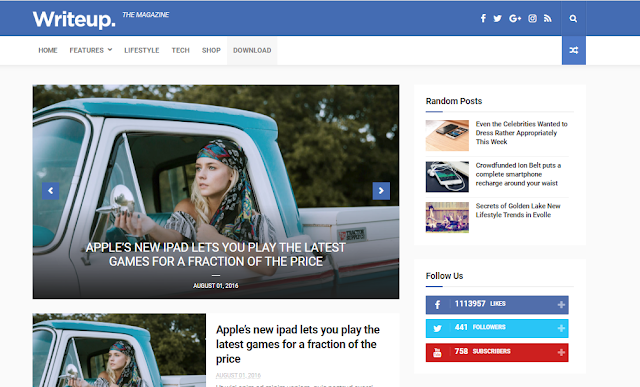Screen dimensions: 640x387
Task: Click the shuffle random post icon
Action: (x=573, y=50)
